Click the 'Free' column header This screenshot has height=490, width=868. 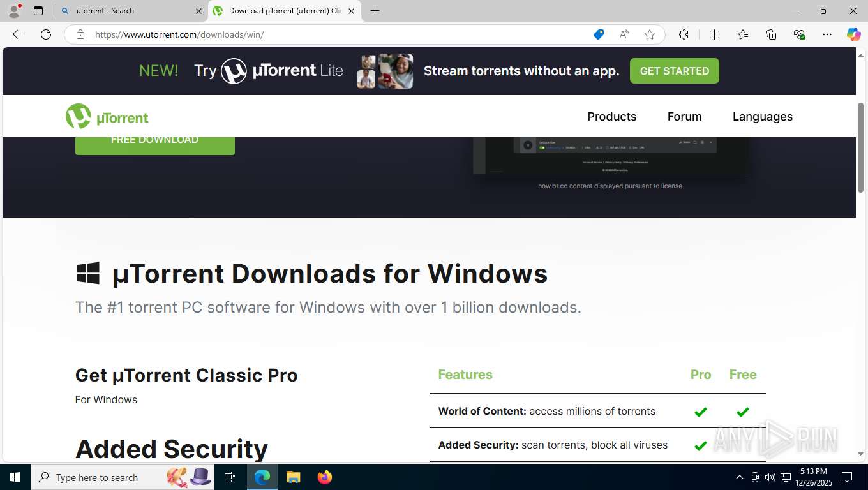(743, 375)
